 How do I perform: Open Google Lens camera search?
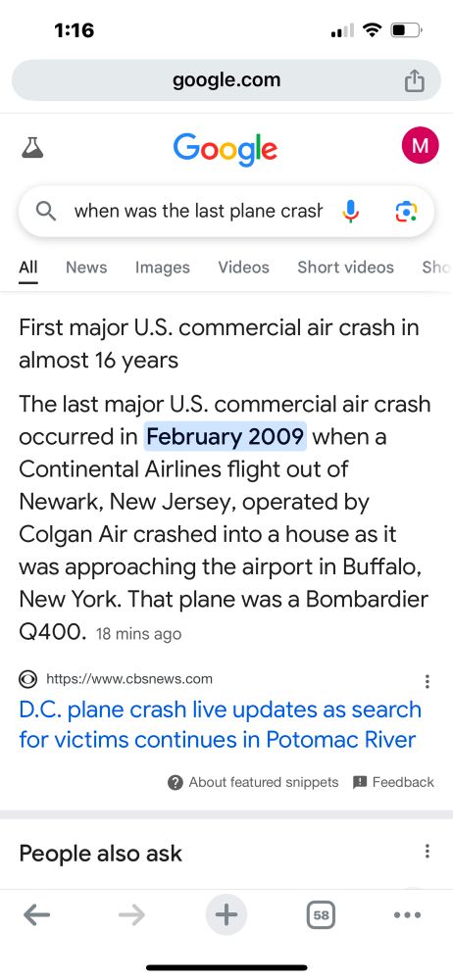coord(406,212)
